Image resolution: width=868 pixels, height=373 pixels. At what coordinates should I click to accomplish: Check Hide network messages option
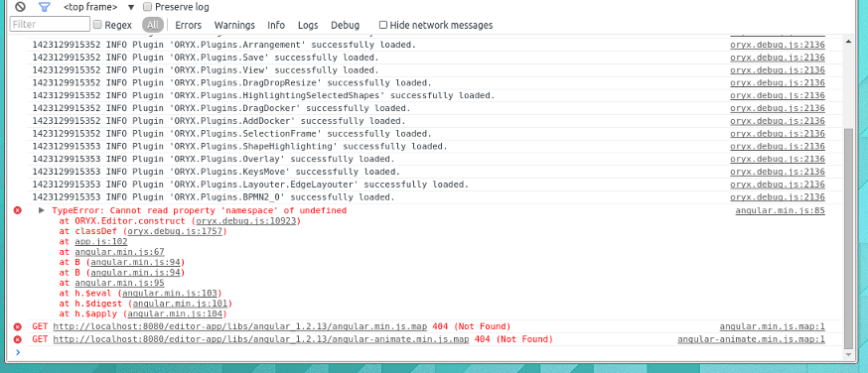click(383, 25)
